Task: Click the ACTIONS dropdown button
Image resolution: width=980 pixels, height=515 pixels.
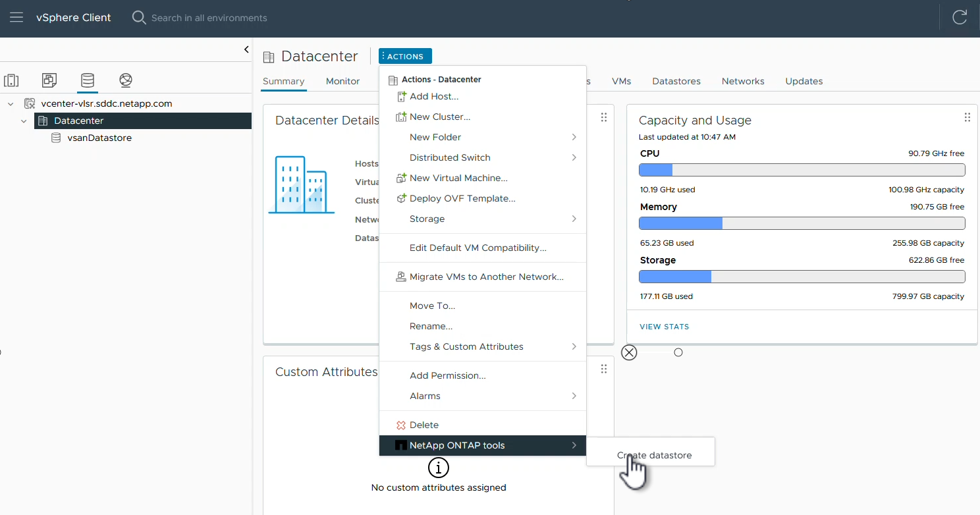Action: (405, 57)
